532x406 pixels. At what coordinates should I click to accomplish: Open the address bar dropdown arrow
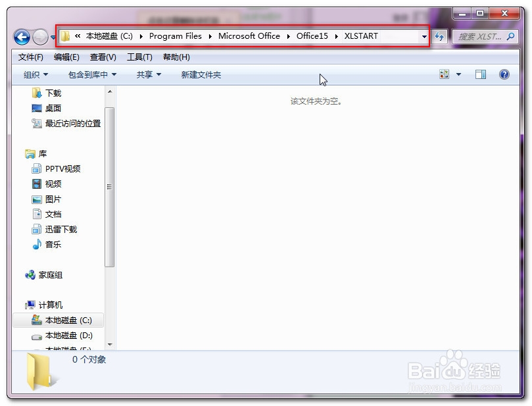click(423, 36)
